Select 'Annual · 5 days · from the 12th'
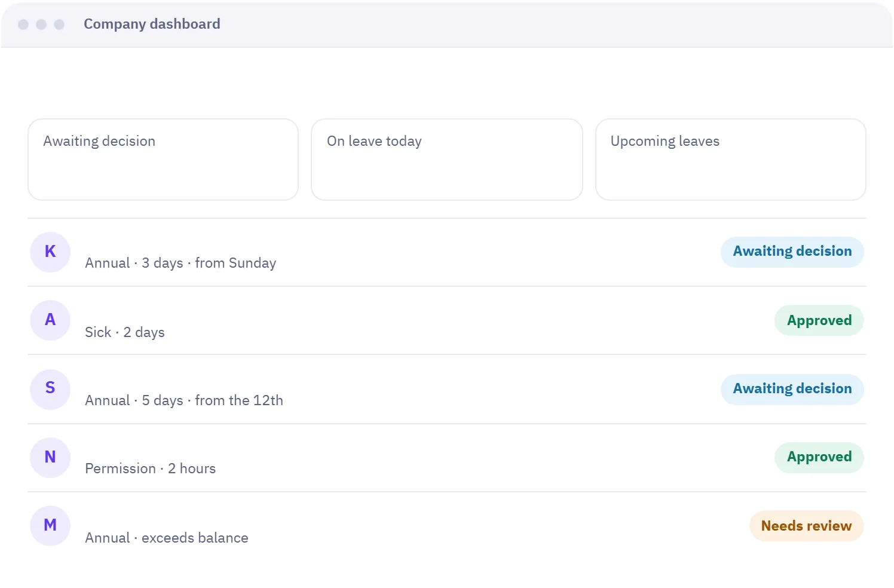Screen dimensions: 894x588 (184, 400)
